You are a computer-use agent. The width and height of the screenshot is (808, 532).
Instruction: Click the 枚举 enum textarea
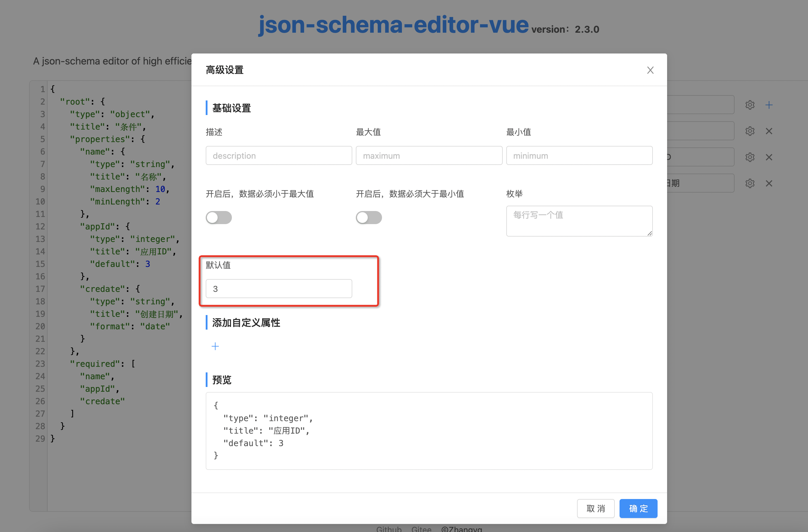click(x=579, y=221)
